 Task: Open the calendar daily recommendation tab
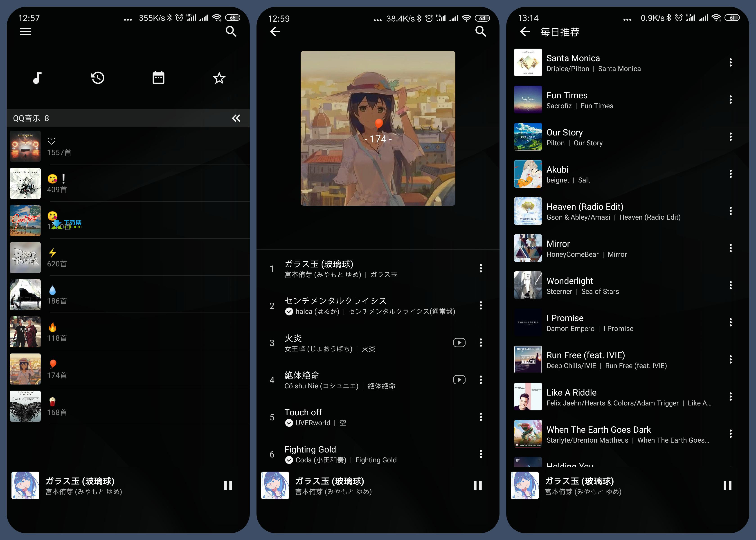pos(158,78)
